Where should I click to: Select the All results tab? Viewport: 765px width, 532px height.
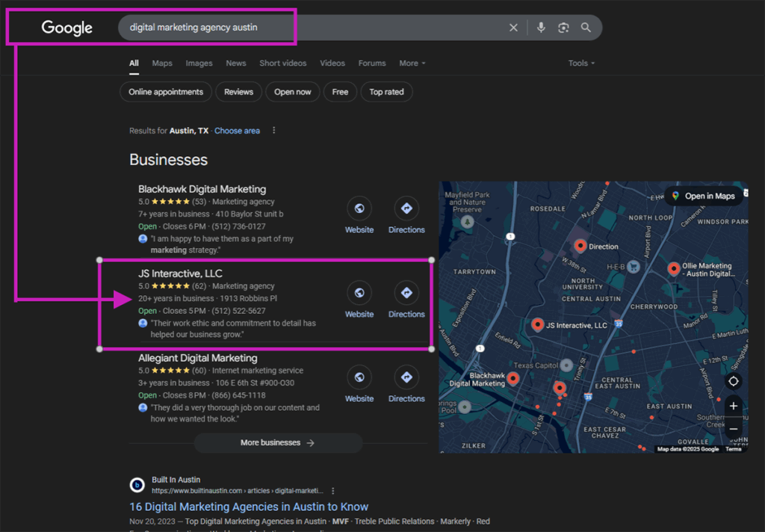[134, 63]
